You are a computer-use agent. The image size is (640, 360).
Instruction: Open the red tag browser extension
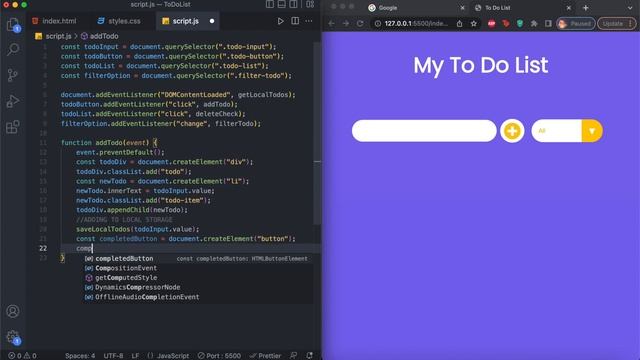pyautogui.click(x=506, y=24)
